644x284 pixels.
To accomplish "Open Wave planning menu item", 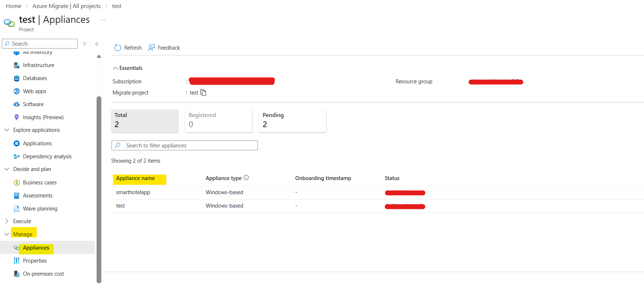I will pos(40,209).
